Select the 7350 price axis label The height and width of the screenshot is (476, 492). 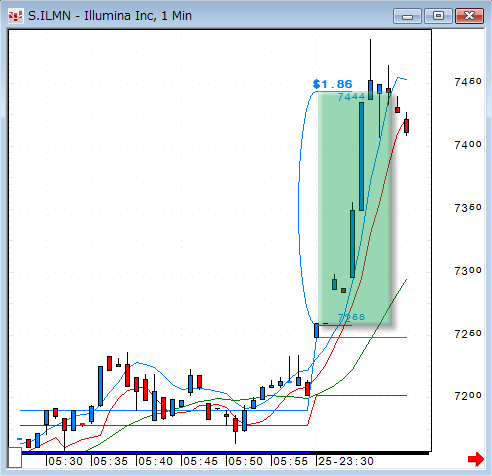[468, 208]
